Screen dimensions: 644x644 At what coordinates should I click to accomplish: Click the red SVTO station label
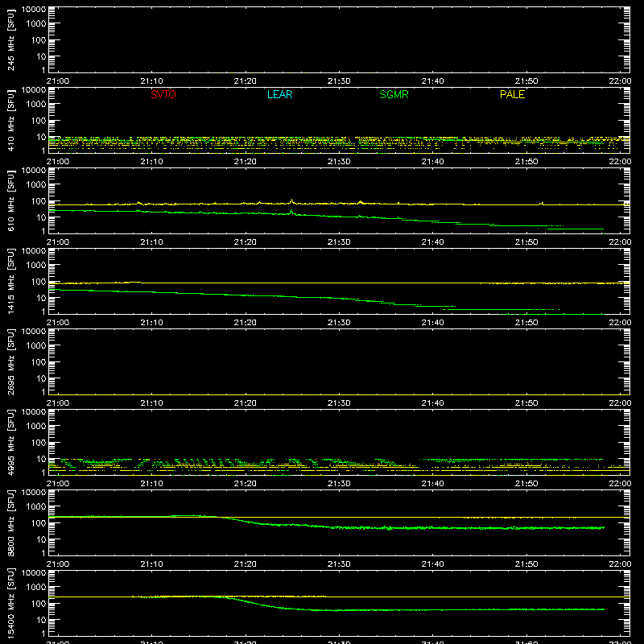(163, 94)
